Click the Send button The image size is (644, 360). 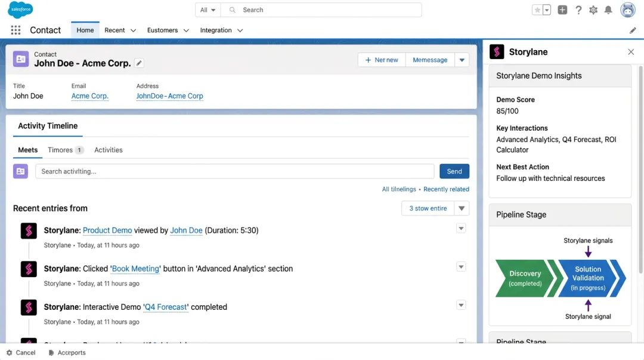pos(454,171)
